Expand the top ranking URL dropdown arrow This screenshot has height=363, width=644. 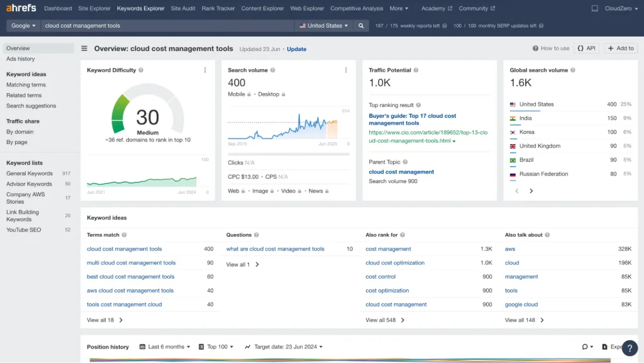[454, 142]
